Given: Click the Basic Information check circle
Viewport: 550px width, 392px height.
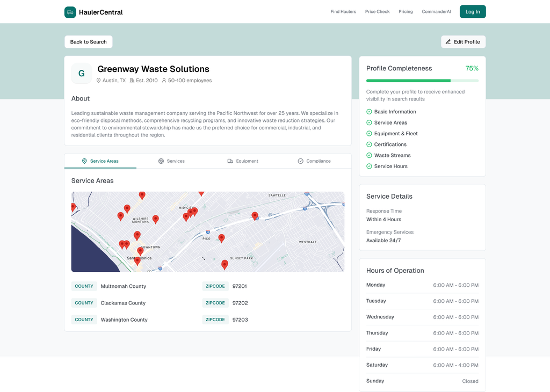Looking at the screenshot, I should (x=369, y=112).
